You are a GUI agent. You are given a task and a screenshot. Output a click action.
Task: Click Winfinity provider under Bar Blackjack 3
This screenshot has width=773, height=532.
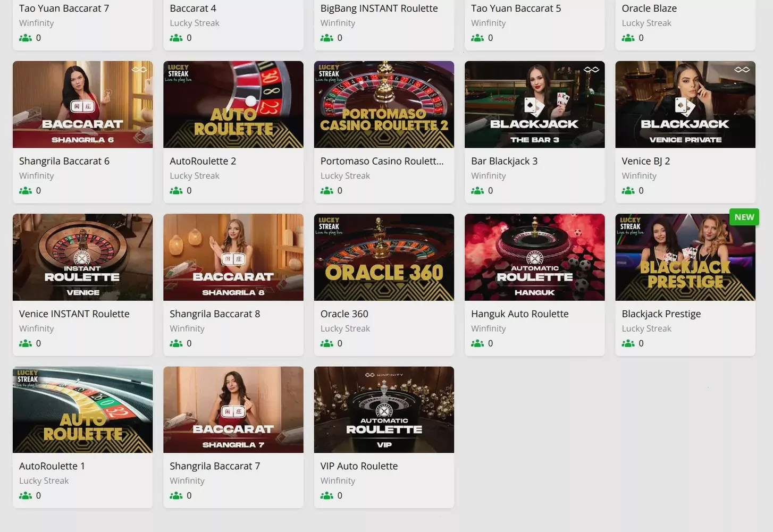point(489,176)
